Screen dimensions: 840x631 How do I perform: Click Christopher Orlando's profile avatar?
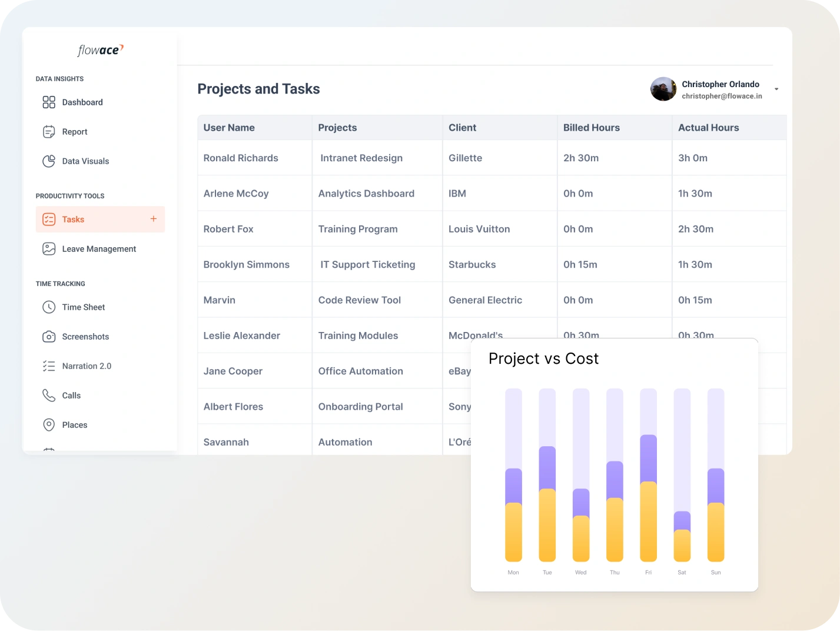[663, 89]
